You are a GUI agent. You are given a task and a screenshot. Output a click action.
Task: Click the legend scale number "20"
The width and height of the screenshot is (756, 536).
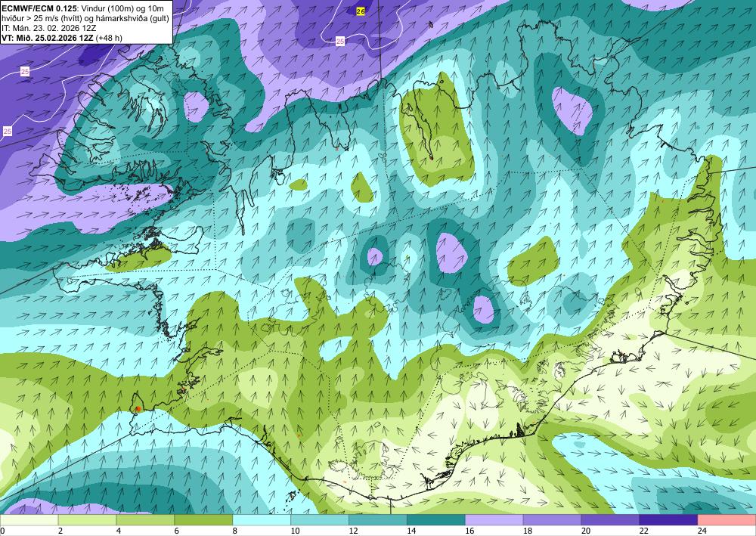[x=586, y=531]
